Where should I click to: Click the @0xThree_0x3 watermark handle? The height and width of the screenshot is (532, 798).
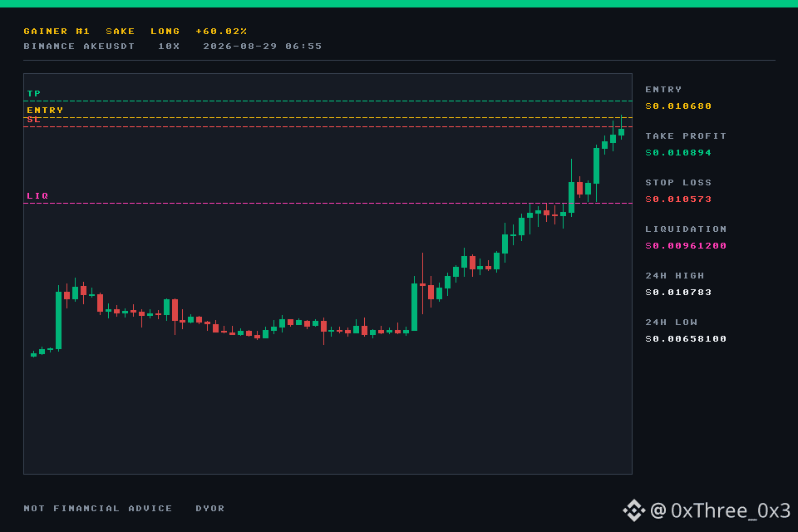[x=720, y=510]
